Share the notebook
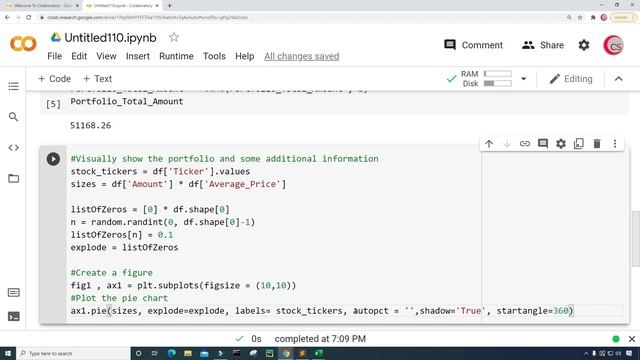The image size is (640, 360). [542, 45]
